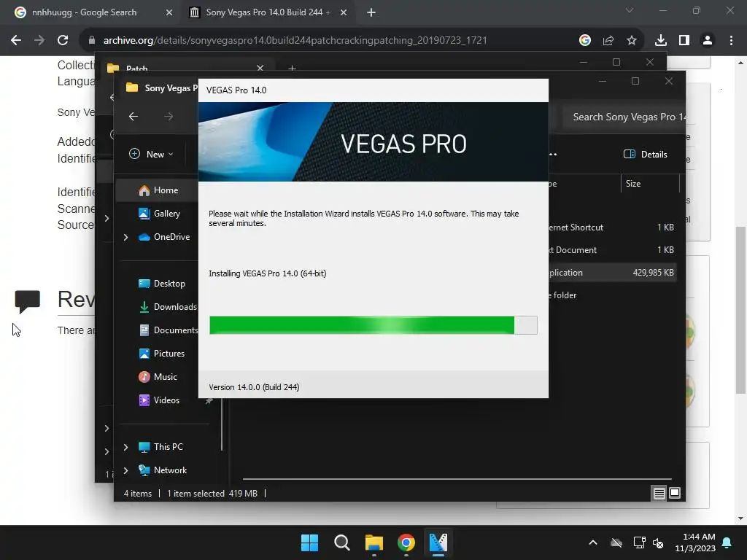
Task: Open the Windows Start menu
Action: (309, 542)
